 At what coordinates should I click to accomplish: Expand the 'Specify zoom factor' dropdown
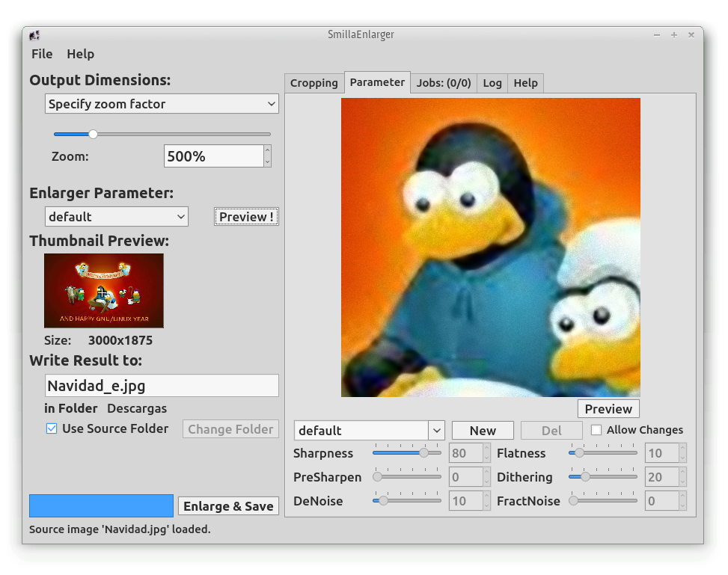(x=162, y=104)
